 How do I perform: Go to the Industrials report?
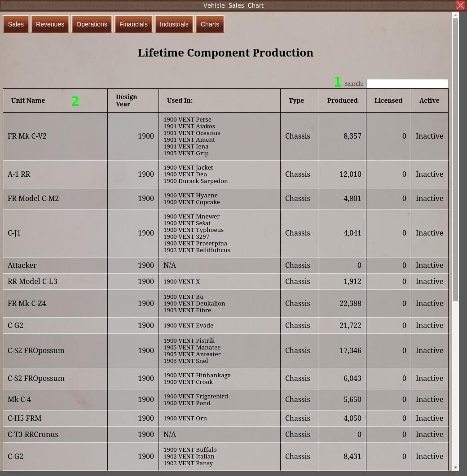point(174,24)
